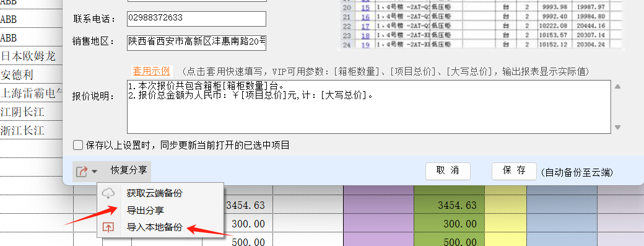Click the 套用示例 link
The image size is (644, 246).
point(151,71)
